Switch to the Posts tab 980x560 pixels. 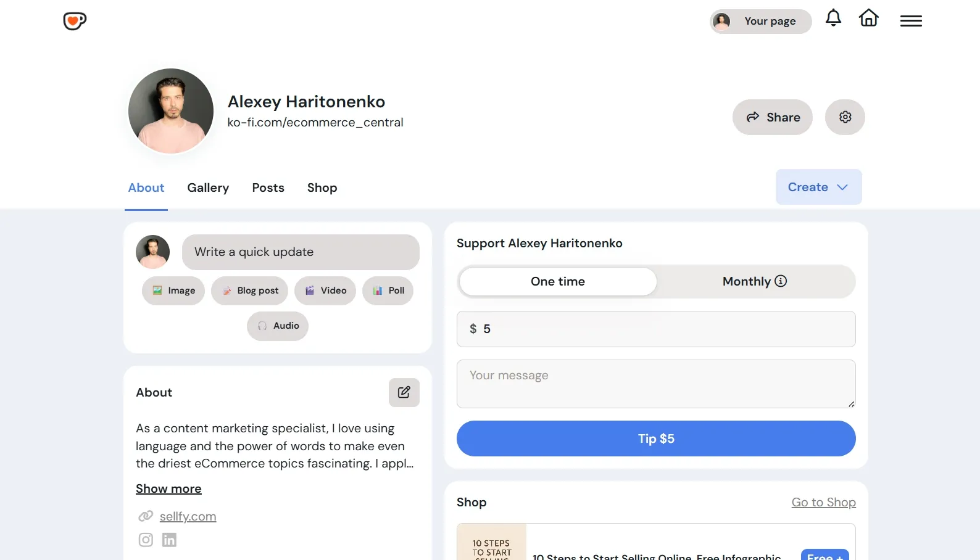pyautogui.click(x=268, y=187)
